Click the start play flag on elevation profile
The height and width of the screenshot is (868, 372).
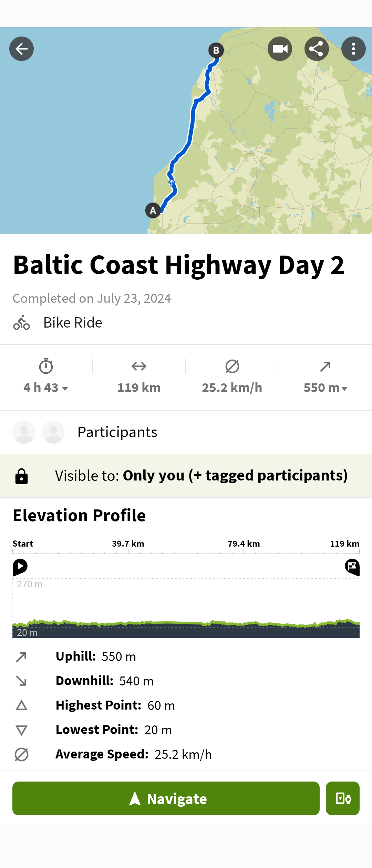click(20, 567)
